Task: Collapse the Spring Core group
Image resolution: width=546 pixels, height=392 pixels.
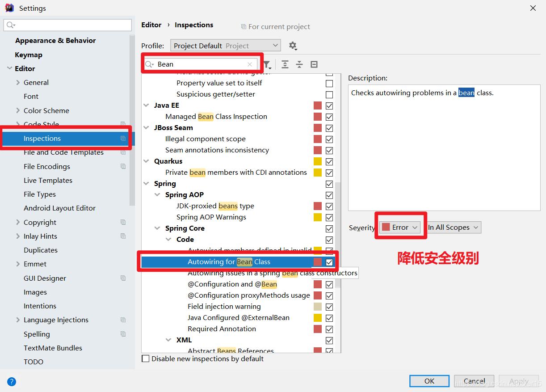Action: click(157, 228)
